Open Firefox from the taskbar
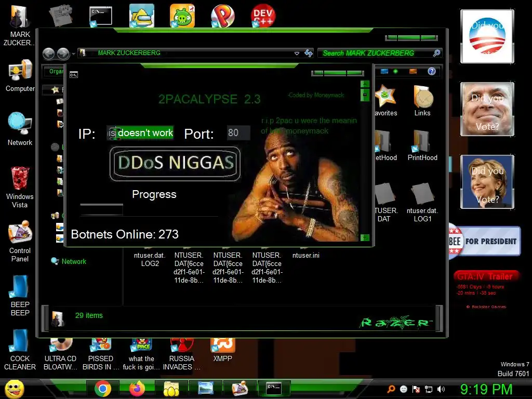 click(137, 389)
